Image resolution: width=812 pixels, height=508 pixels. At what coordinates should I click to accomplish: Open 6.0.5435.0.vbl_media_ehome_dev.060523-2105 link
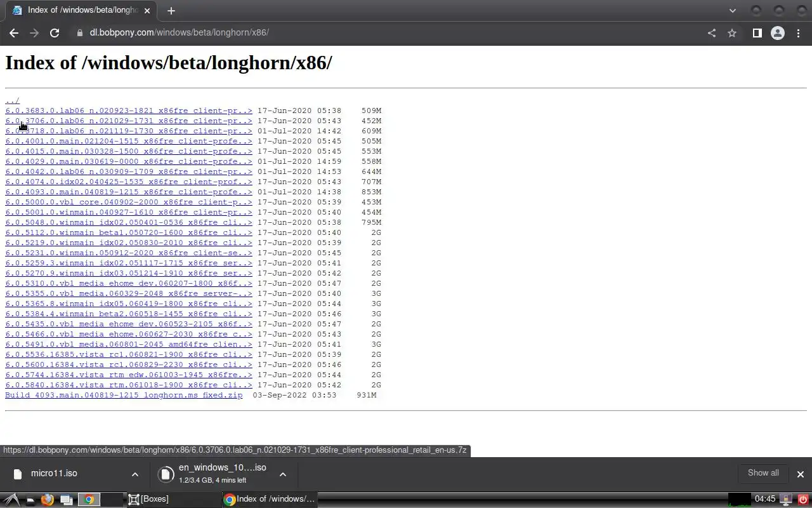(129, 324)
